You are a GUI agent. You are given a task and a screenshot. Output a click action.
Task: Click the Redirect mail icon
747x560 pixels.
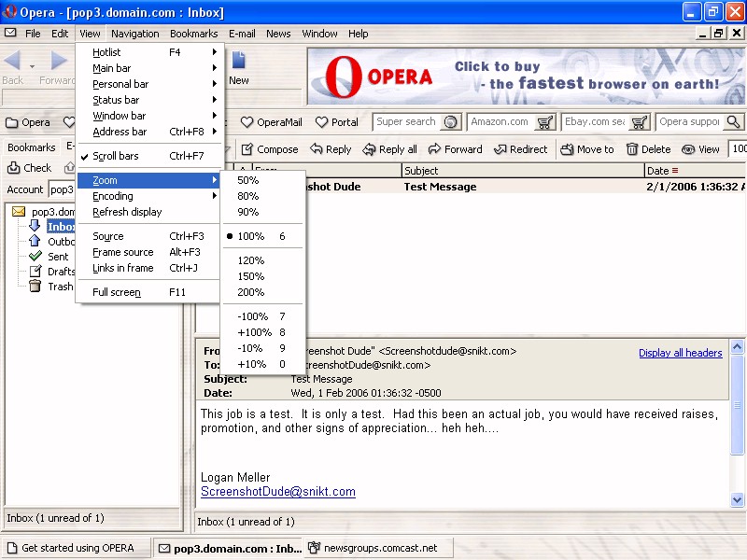tap(500, 149)
